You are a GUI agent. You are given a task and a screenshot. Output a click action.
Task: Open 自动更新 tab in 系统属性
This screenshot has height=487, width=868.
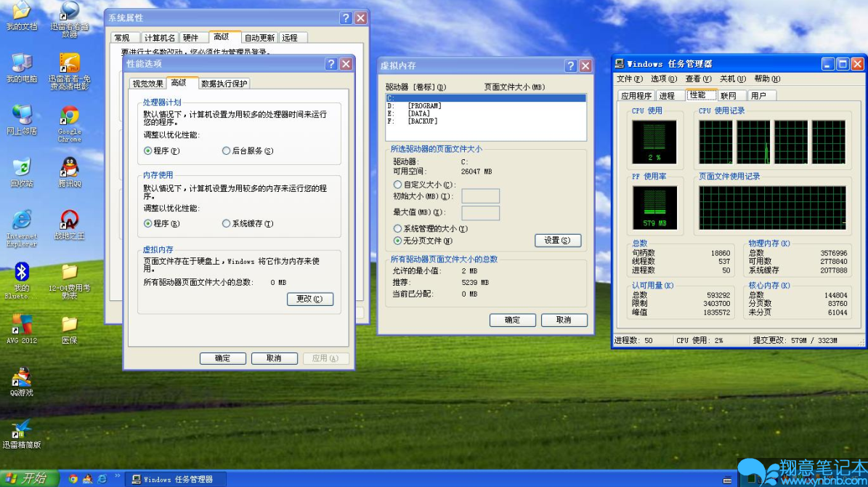[x=259, y=38]
